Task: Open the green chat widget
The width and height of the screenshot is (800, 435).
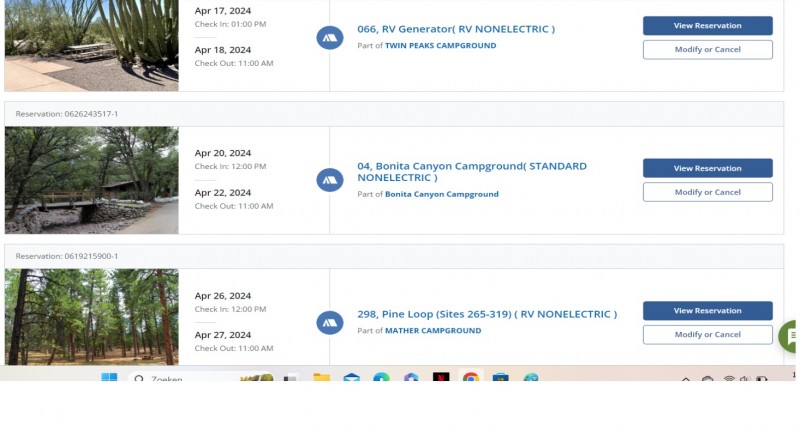Action: pos(790,336)
